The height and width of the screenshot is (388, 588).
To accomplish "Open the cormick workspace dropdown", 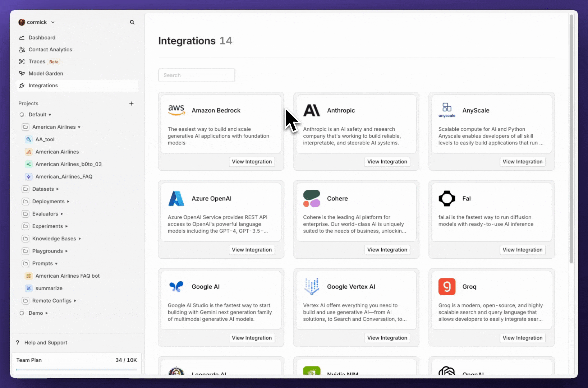I will (53, 22).
